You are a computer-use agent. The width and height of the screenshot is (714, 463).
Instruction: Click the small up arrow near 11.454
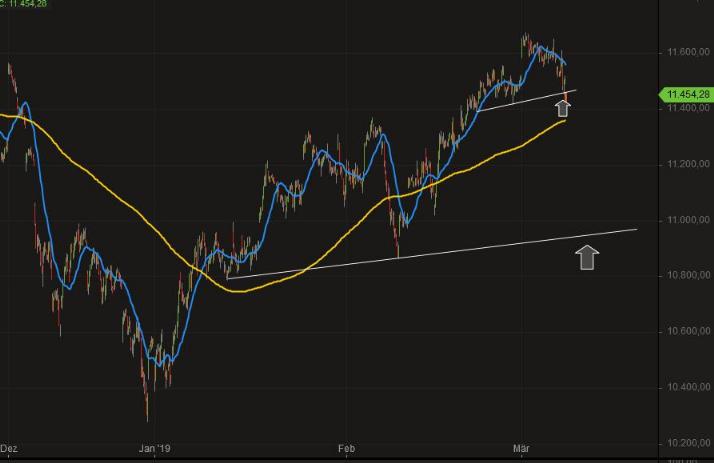coord(564,107)
